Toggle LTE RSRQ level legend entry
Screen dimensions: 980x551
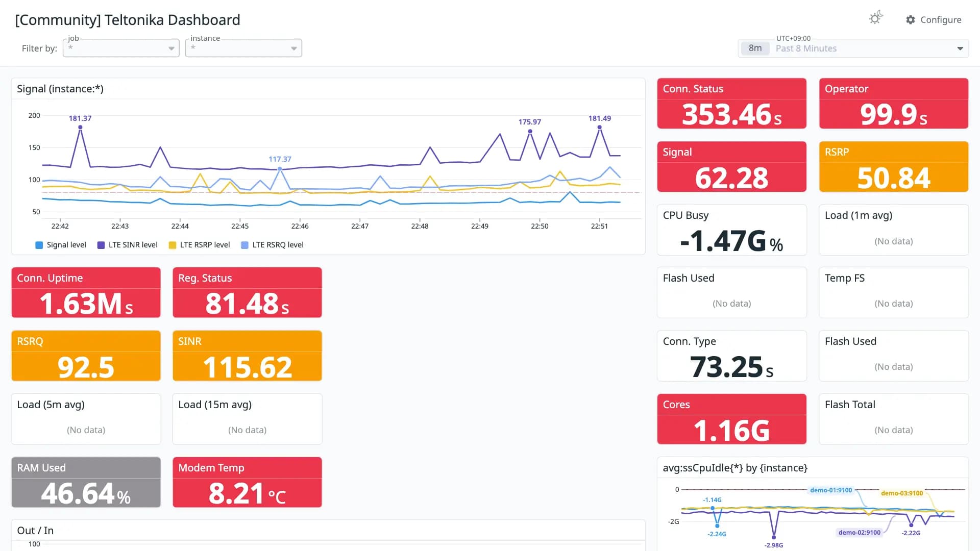tap(272, 245)
